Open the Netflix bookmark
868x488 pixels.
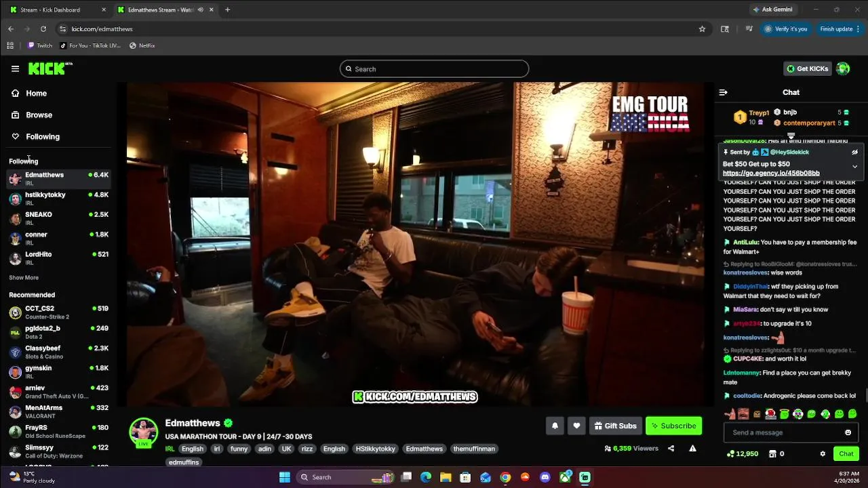pyautogui.click(x=142, y=45)
